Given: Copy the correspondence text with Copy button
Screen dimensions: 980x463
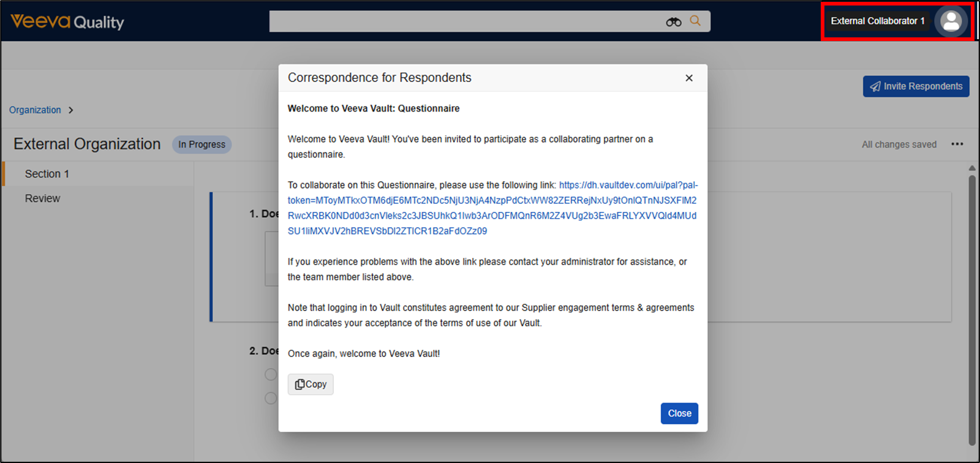Looking at the screenshot, I should pyautogui.click(x=311, y=384).
